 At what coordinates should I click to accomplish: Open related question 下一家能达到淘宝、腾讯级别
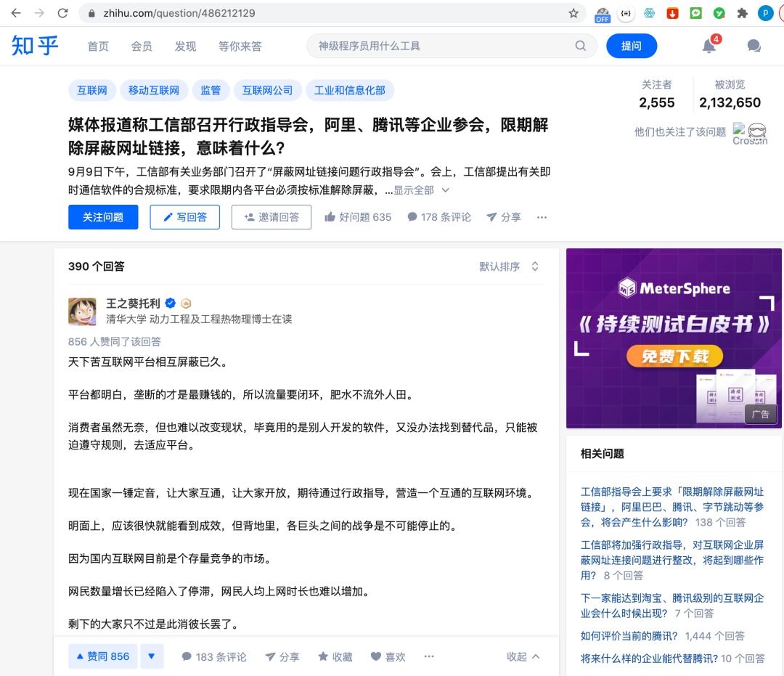click(672, 606)
